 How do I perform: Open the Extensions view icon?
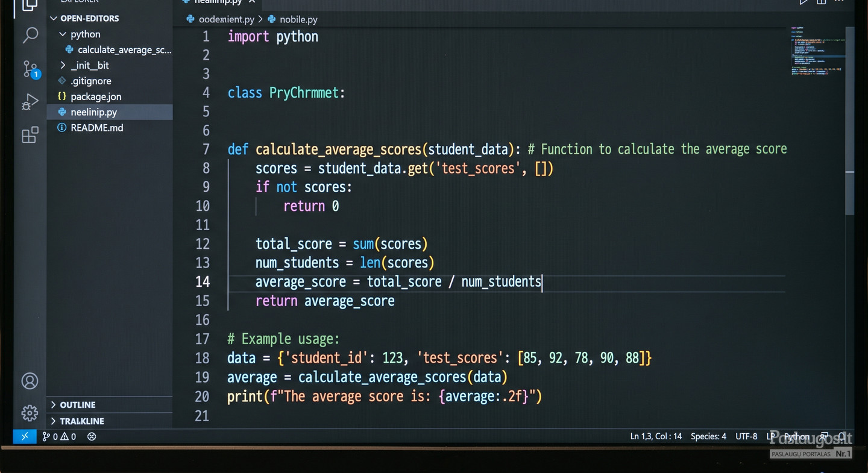click(x=30, y=135)
